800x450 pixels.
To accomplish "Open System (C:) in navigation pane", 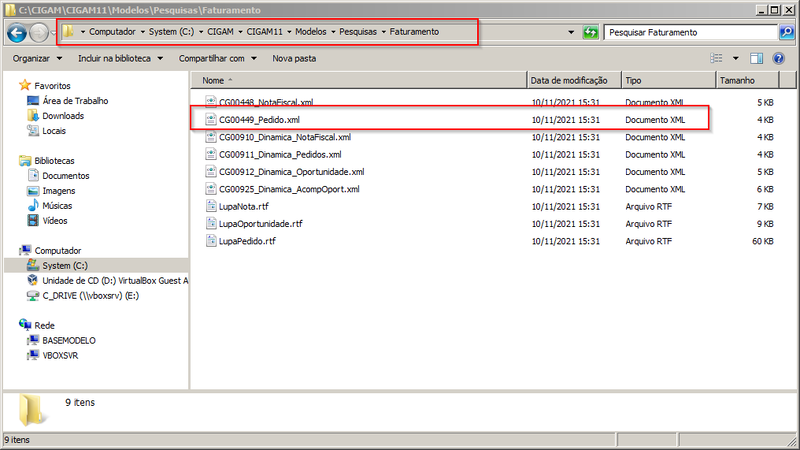I will (65, 266).
